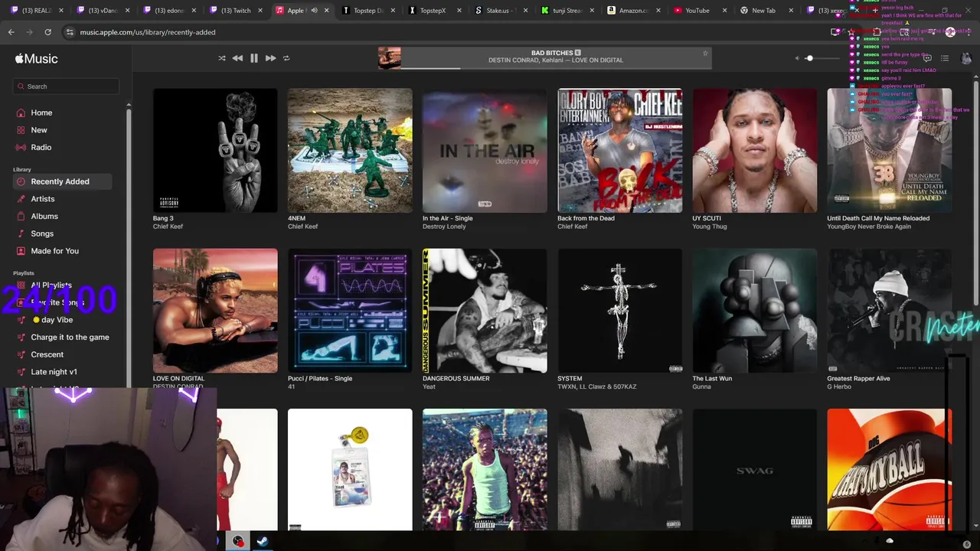Go back in the browser
Image resolution: width=980 pixels, height=551 pixels.
(11, 32)
